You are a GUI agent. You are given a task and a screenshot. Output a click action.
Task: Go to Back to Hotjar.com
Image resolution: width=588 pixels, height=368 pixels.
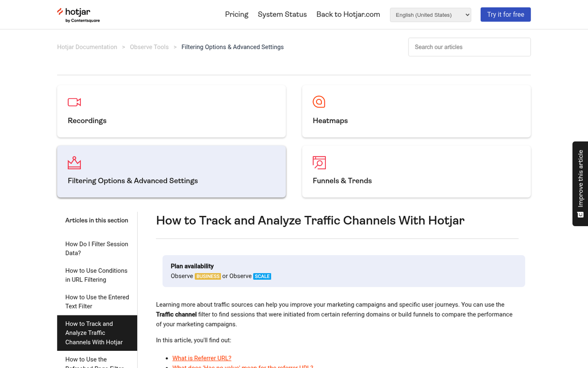348,15
